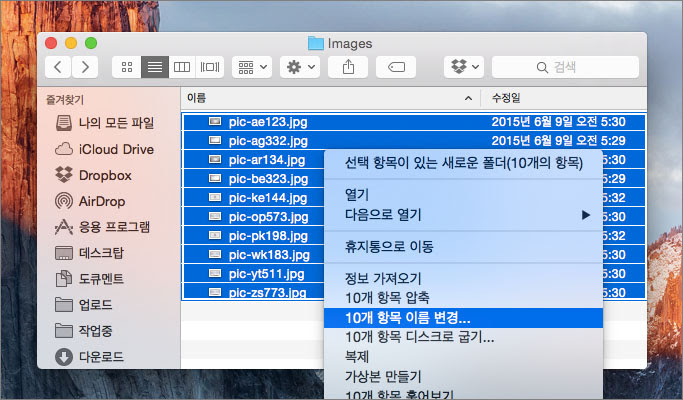Open 도큐멘트 in the sidebar

90,279
